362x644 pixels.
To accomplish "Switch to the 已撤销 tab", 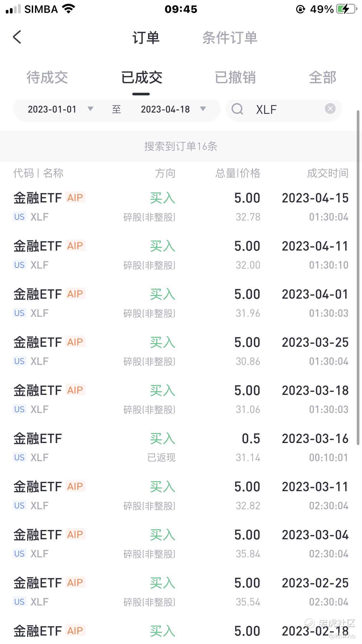I will (235, 78).
